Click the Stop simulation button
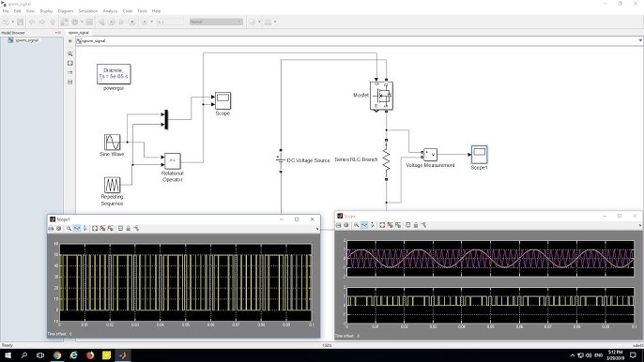 click(x=131, y=22)
